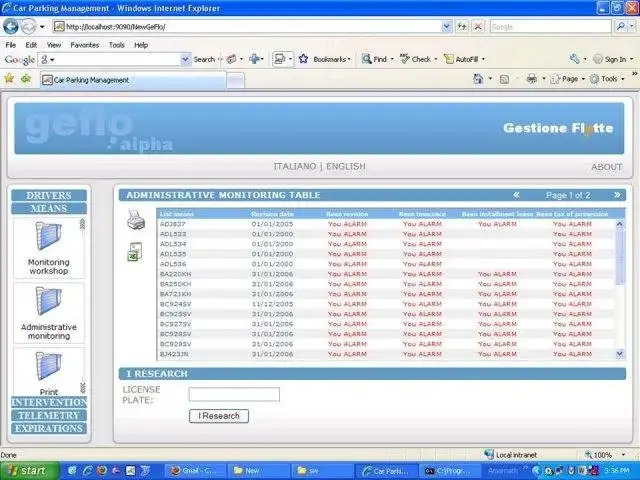Click the Stop loading X button
The height and width of the screenshot is (480, 640).
pyautogui.click(x=478, y=27)
